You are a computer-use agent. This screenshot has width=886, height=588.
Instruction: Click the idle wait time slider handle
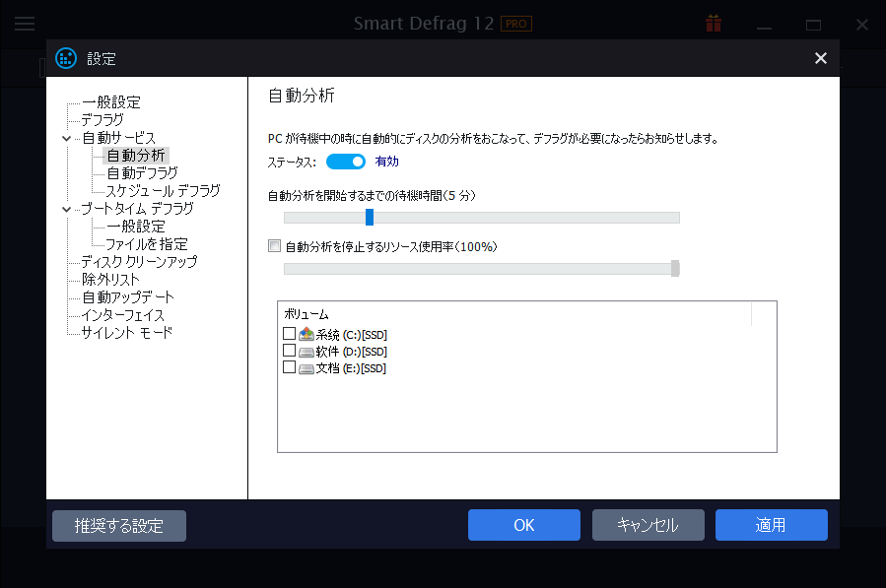370,217
